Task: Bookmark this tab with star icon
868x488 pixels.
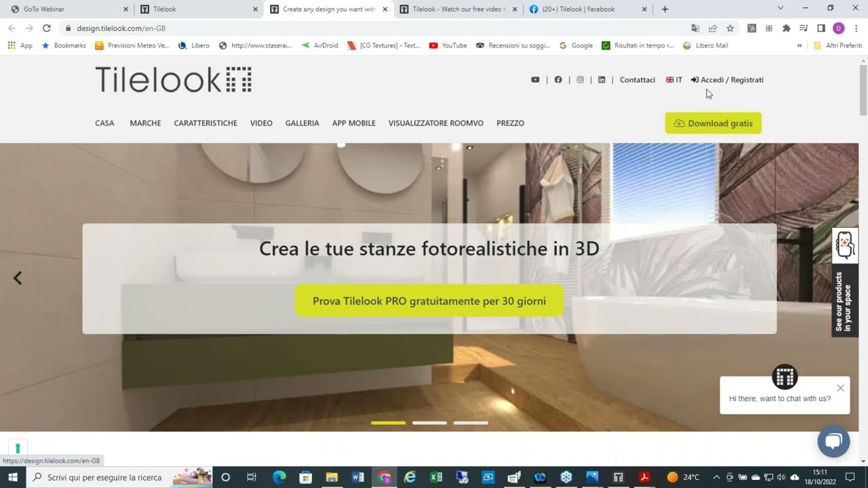Action: 730,28
